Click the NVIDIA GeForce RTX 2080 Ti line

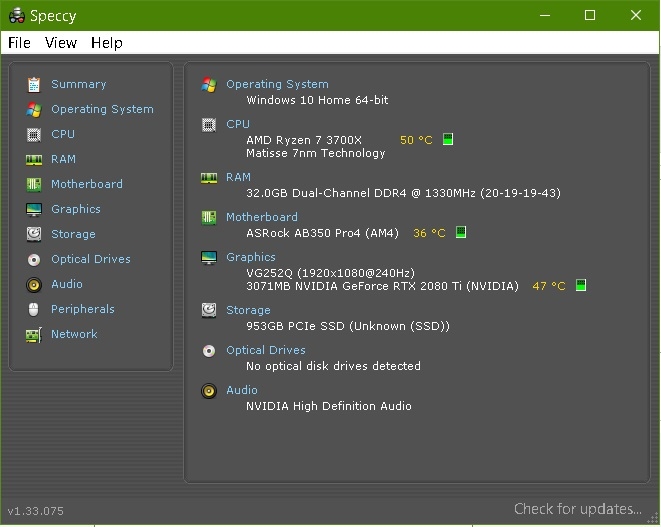(382, 286)
